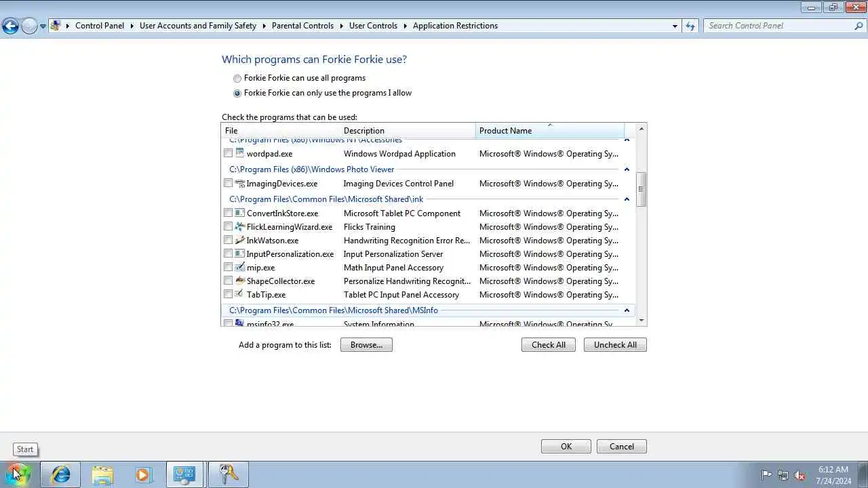Click the FlickLearningWizard.exe file icon
The height and width of the screenshot is (488, 868).
(239, 226)
